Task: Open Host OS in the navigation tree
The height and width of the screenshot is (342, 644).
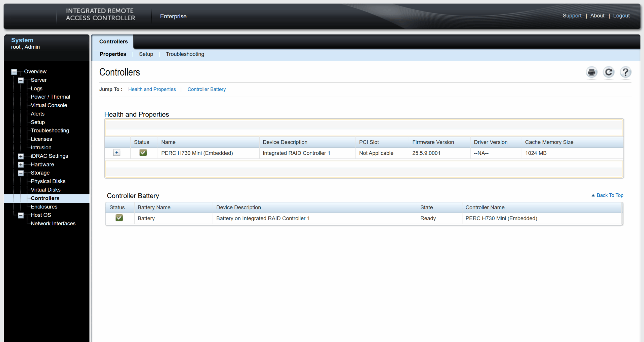Action: pyautogui.click(x=41, y=215)
